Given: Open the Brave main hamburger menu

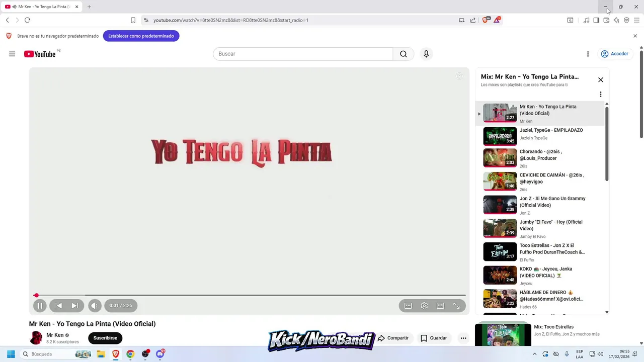Looking at the screenshot, I should point(636,20).
